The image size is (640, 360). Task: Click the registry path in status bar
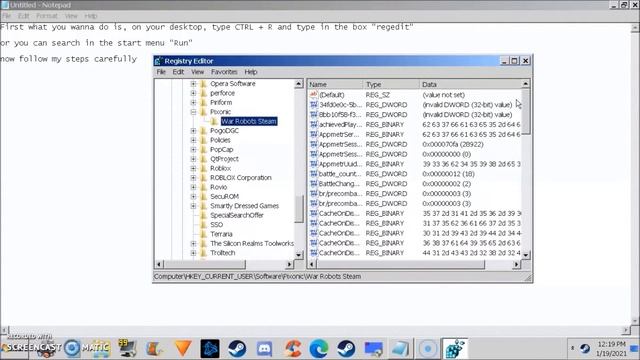tap(257, 276)
